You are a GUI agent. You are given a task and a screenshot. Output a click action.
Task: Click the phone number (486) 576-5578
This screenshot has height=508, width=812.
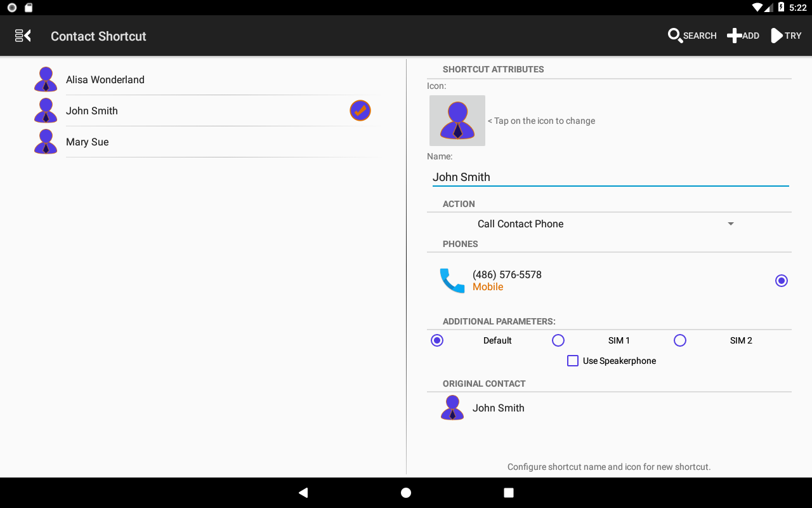pos(507,275)
